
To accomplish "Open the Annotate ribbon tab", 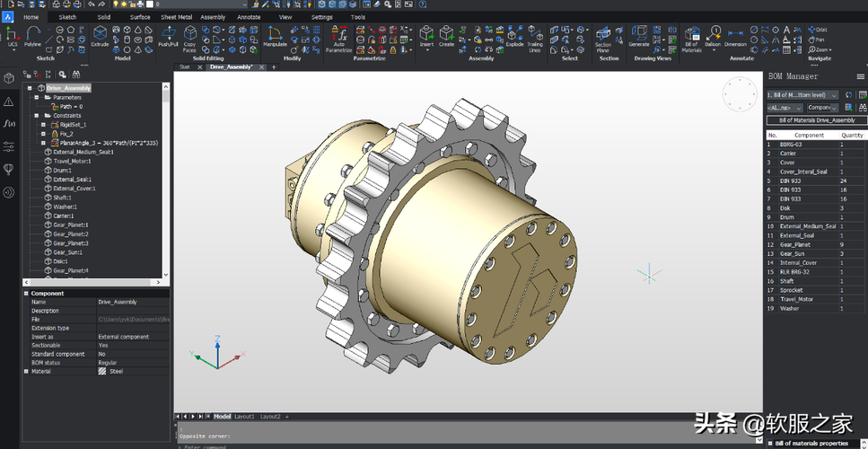I will (249, 17).
